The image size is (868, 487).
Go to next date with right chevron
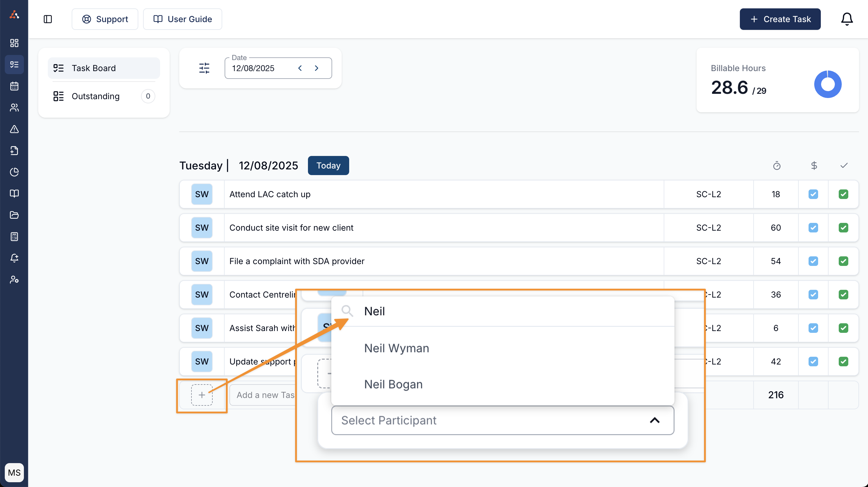tap(316, 68)
